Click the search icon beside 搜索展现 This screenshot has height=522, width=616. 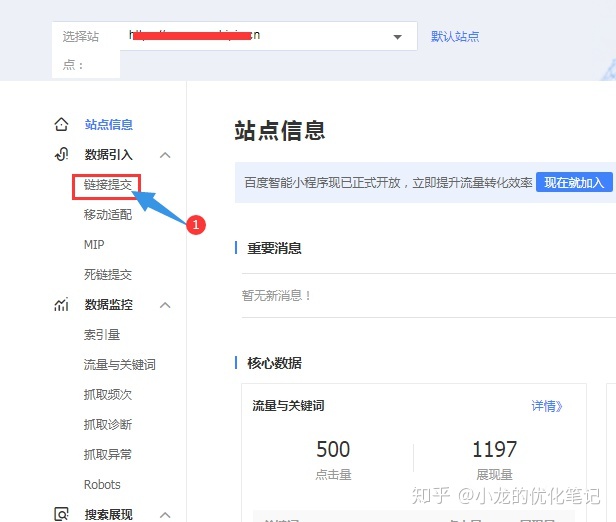pos(61,514)
